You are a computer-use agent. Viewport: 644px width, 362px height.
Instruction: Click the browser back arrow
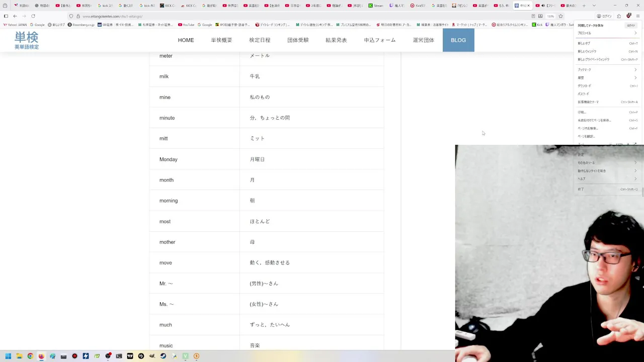click(15, 16)
